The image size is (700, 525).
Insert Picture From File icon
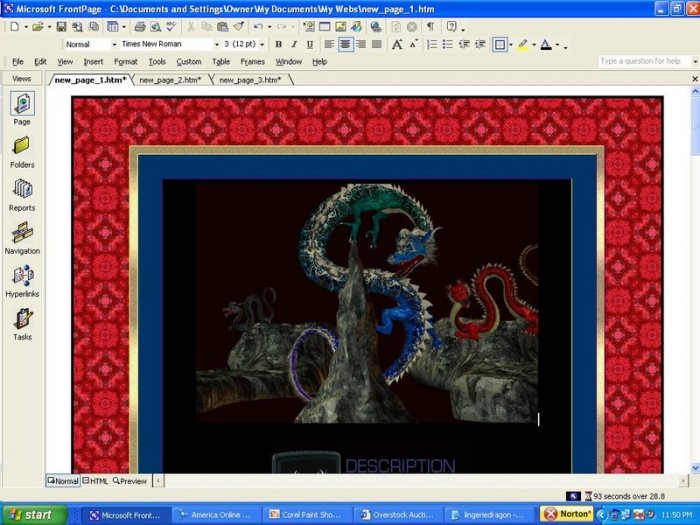[x=341, y=27]
